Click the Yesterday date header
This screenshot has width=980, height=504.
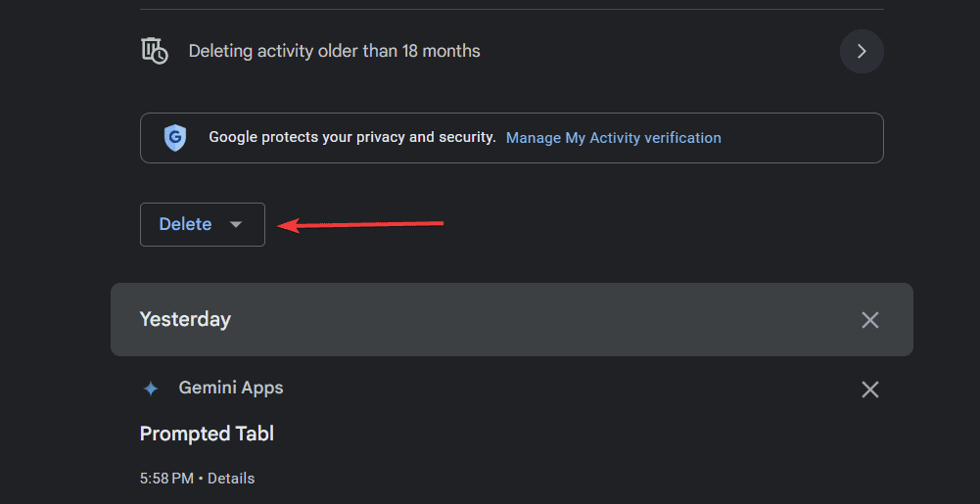click(185, 320)
